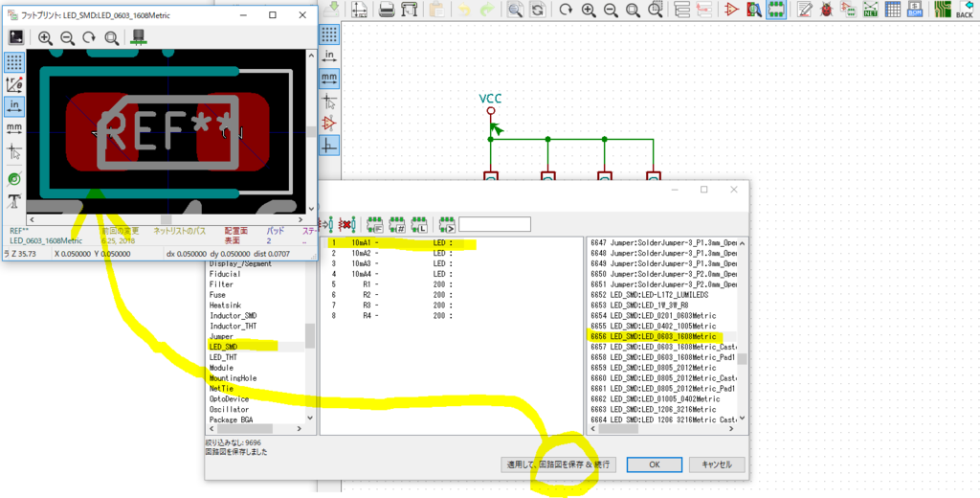Zoom out on the schematic editor
This screenshot has height=498, width=980.
pyautogui.click(x=611, y=9)
